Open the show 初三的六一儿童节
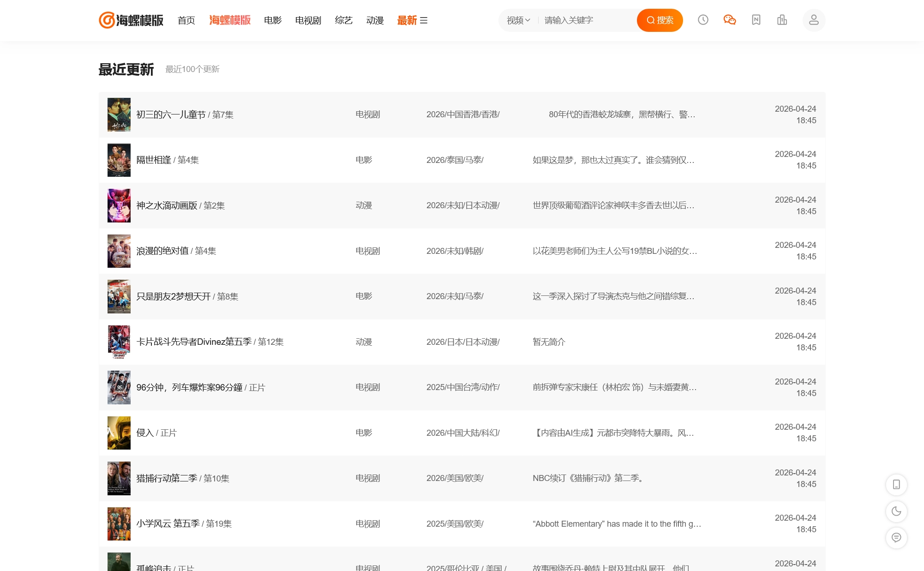Viewport: 924px width, 571px height. point(171,115)
